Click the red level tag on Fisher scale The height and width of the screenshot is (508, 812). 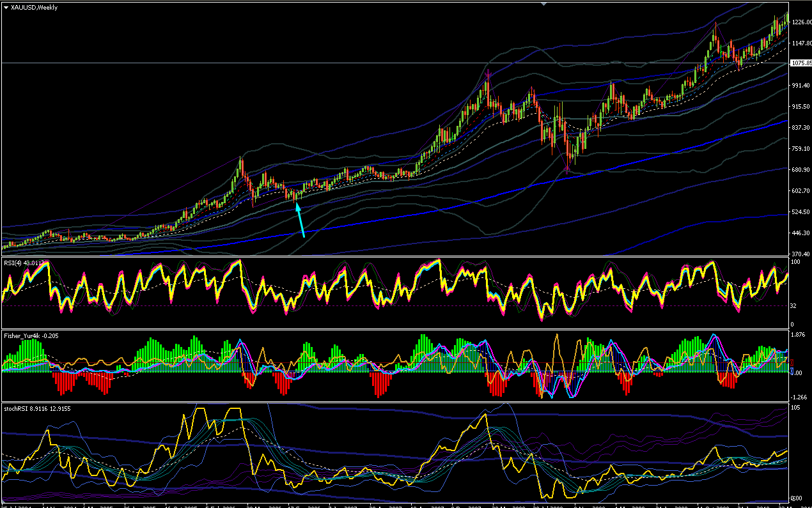792,362
